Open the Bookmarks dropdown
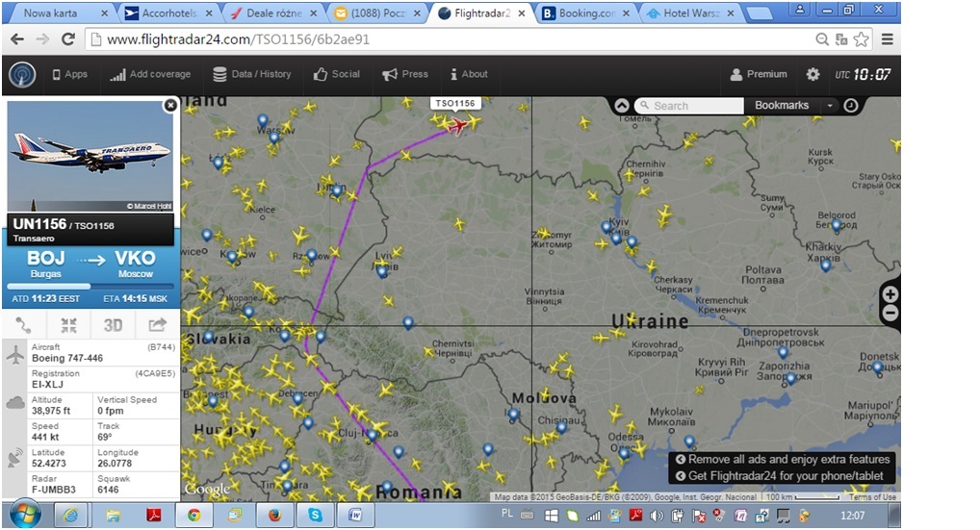 (792, 106)
